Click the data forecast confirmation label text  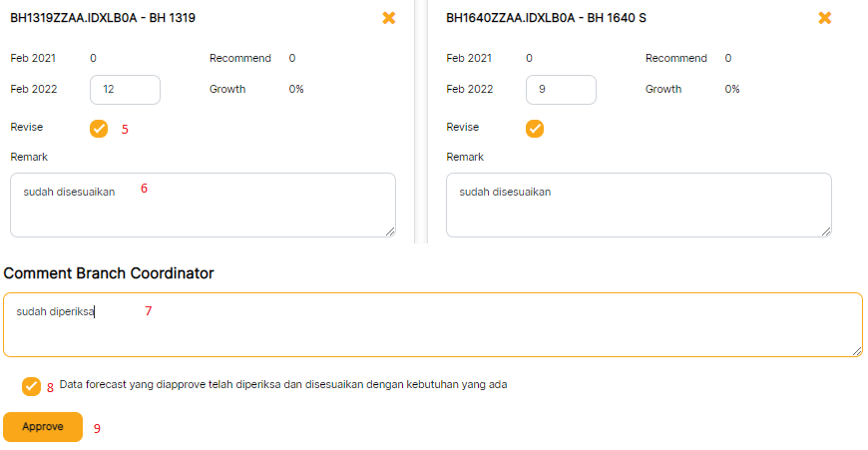pos(283,384)
